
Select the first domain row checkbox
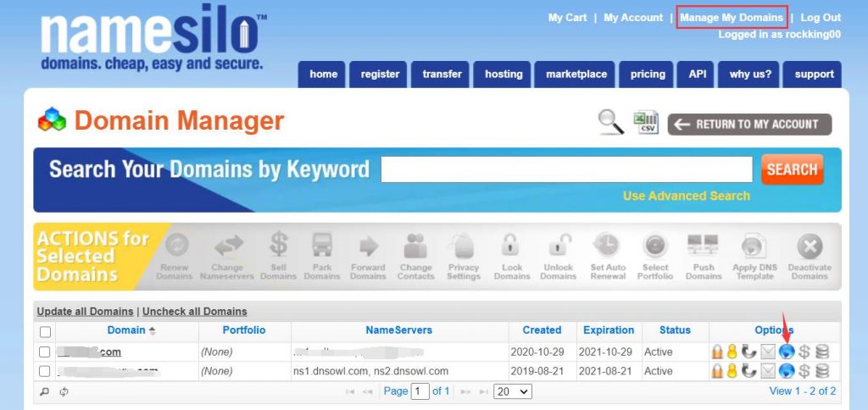45,351
